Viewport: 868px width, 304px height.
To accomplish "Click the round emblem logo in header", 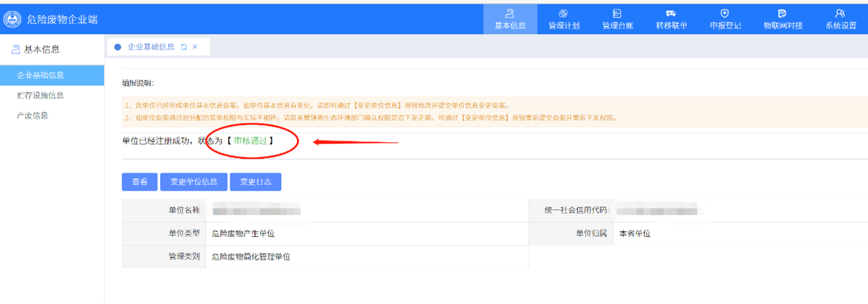I will coord(12,19).
